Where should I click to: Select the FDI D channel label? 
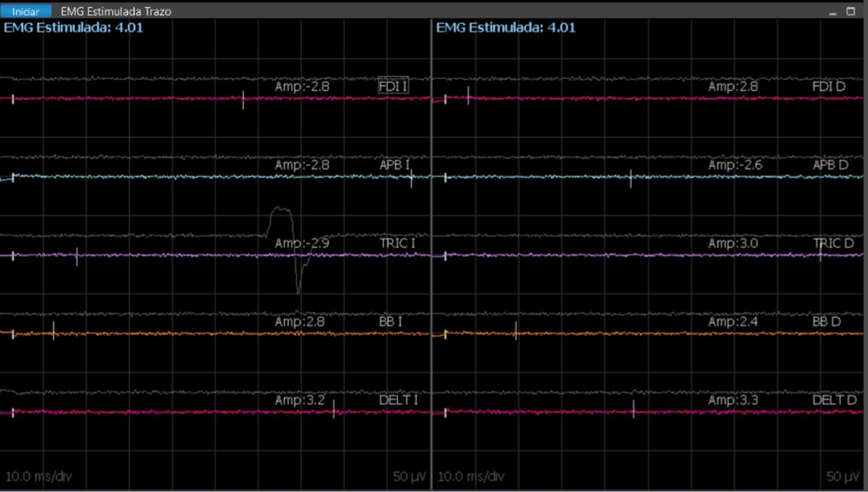click(828, 86)
